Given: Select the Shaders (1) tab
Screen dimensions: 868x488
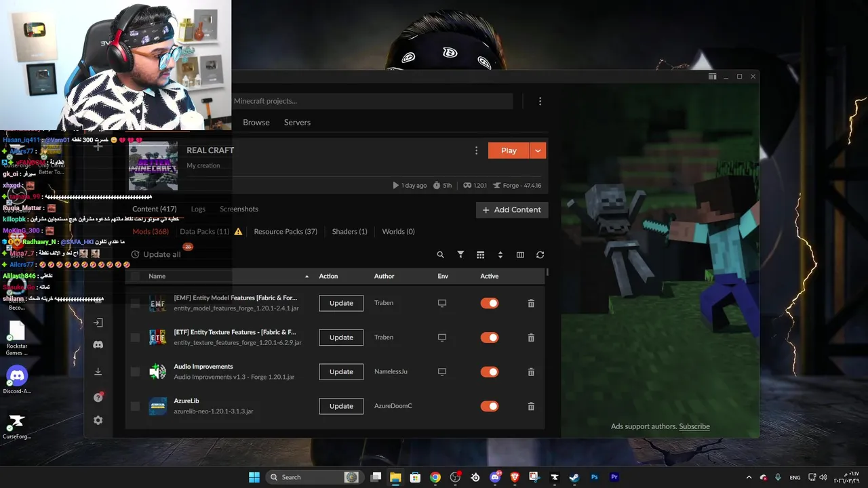Looking at the screenshot, I should coord(349,232).
